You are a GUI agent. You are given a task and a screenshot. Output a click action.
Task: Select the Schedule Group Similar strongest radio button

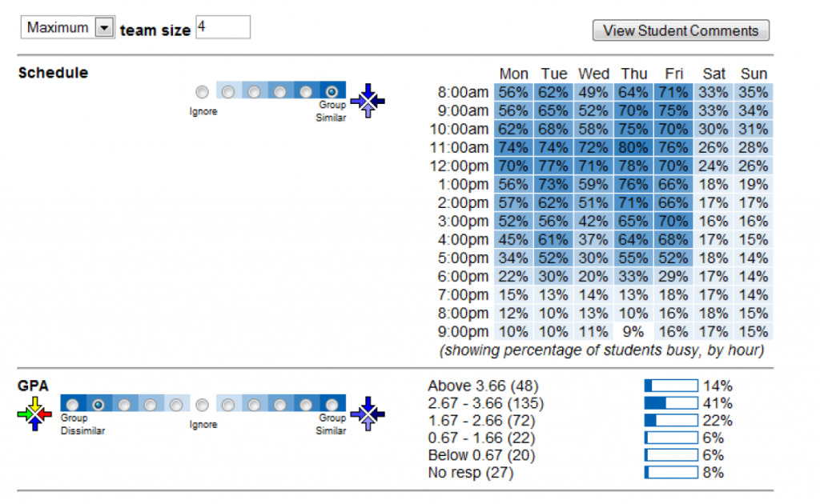(332, 92)
